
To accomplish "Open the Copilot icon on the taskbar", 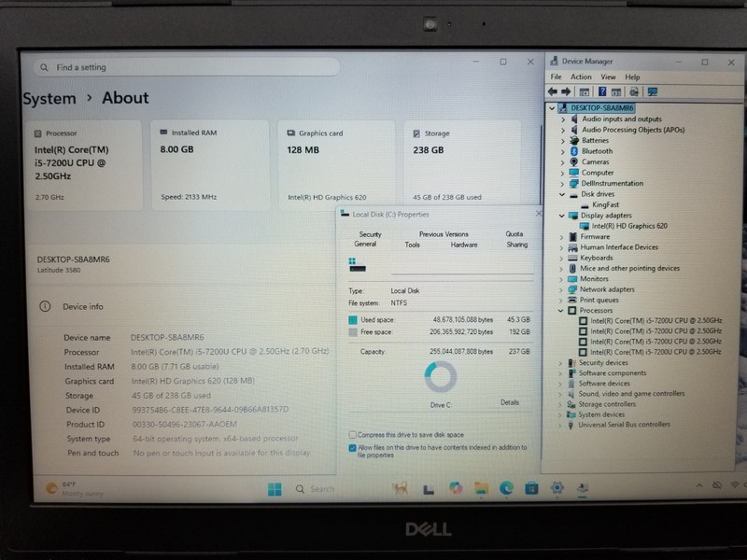I will (456, 488).
